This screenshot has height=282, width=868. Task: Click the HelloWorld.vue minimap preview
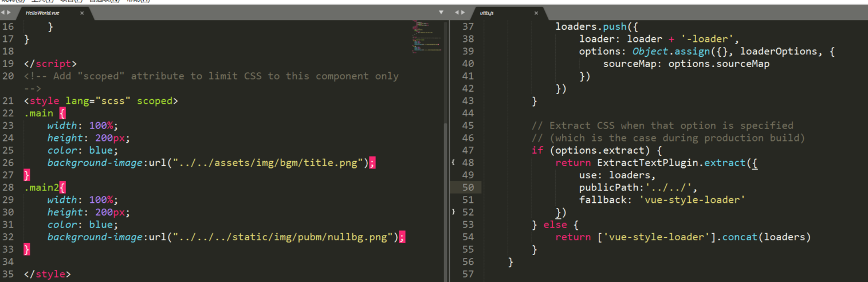point(427,38)
